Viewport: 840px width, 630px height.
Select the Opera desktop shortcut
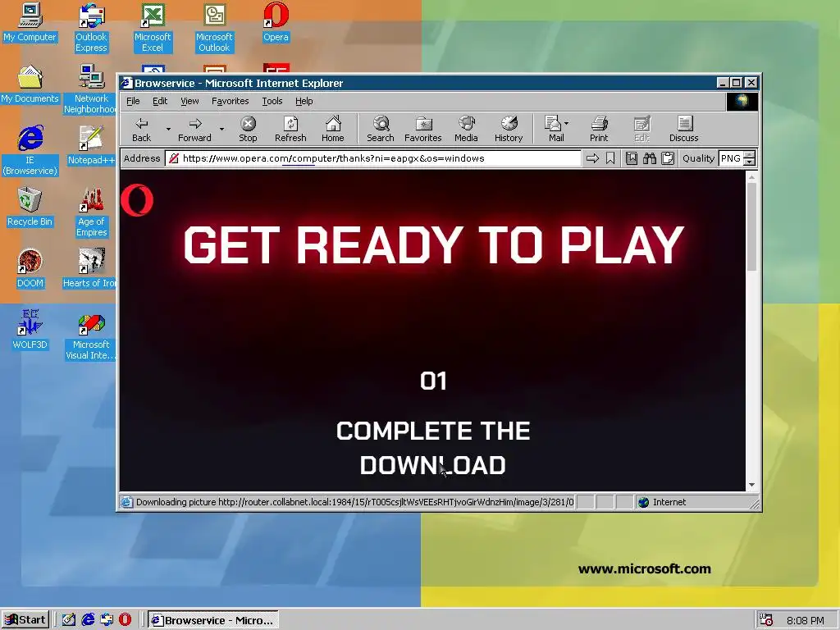tap(276, 22)
